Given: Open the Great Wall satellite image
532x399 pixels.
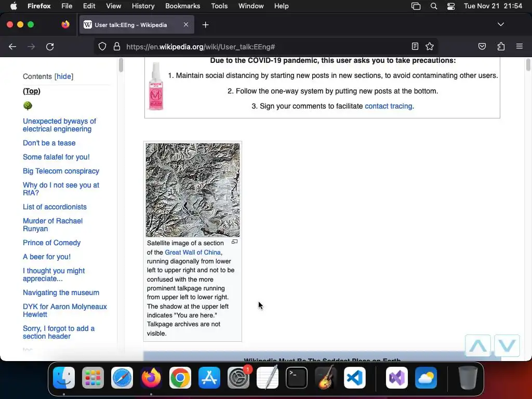Looking at the screenshot, I should coord(193,190).
